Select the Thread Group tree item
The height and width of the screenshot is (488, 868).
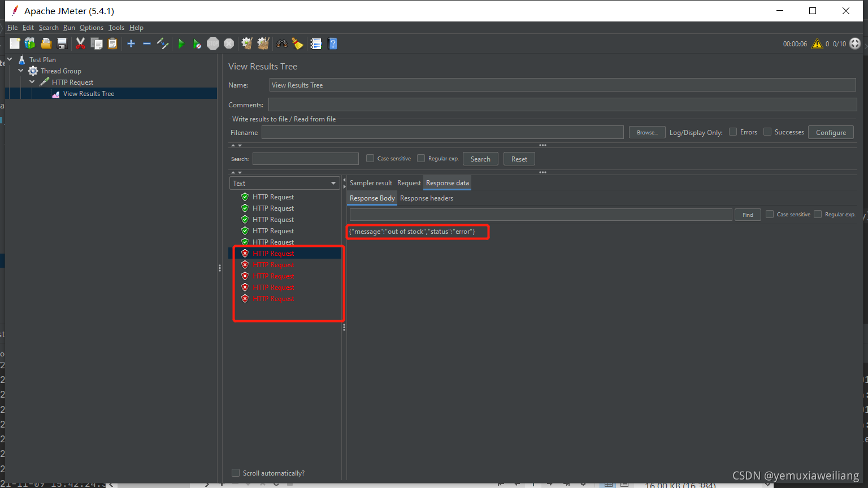coord(60,71)
